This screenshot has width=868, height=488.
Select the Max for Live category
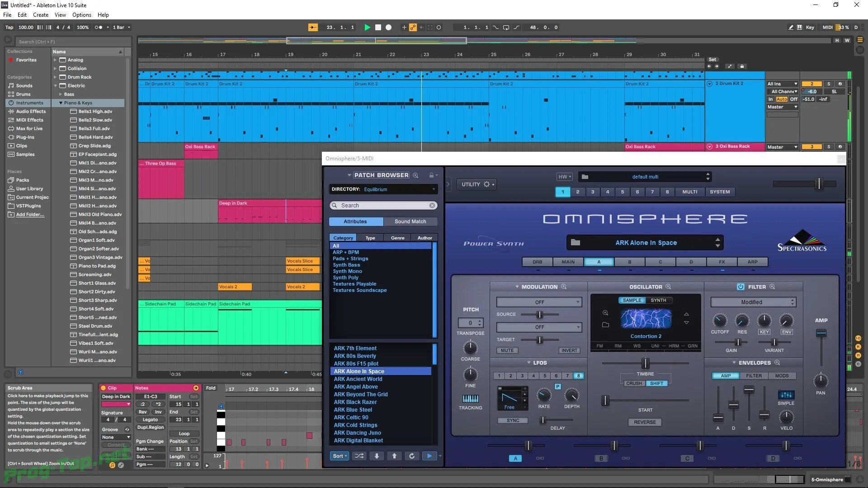[x=29, y=129]
